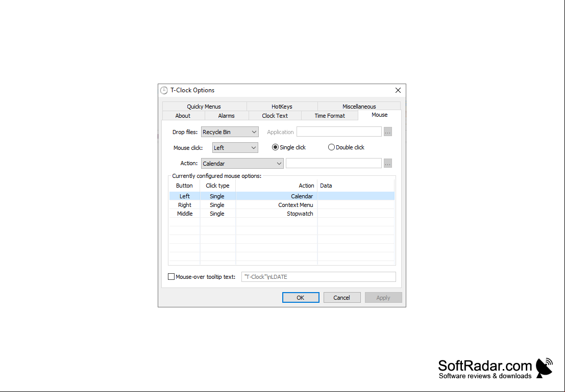The image size is (565, 392).
Task: Click the Action column header
Action: [x=276, y=186]
